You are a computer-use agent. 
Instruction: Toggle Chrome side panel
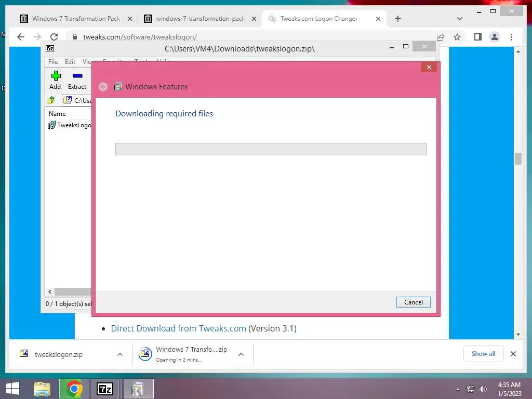(x=478, y=37)
